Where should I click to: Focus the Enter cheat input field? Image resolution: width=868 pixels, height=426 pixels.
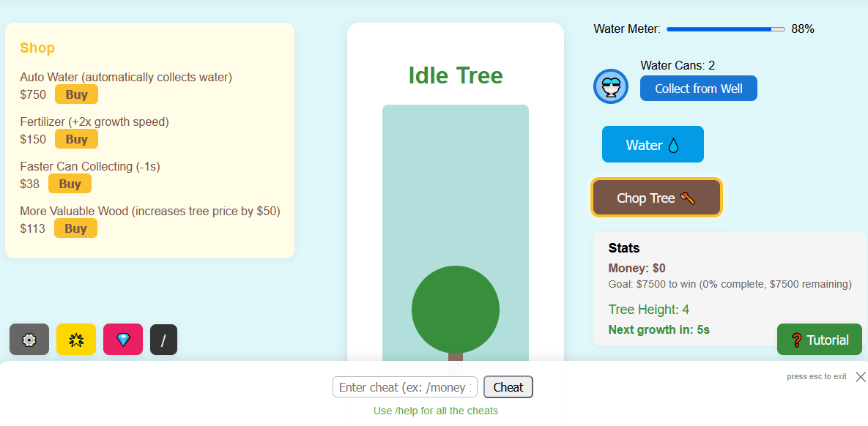tap(405, 387)
